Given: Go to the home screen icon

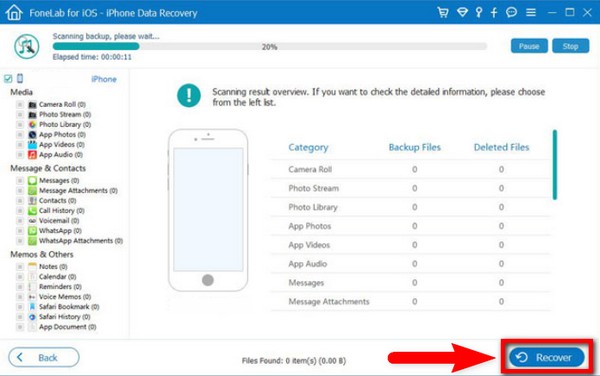Looking at the screenshot, I should 14,12.
